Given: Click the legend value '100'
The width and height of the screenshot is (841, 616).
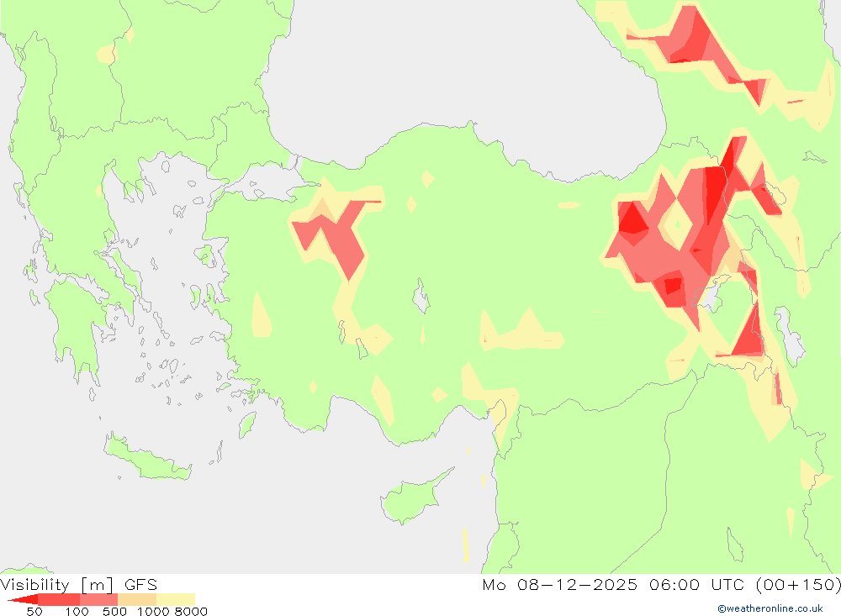Looking at the screenshot, I should tap(77, 611).
